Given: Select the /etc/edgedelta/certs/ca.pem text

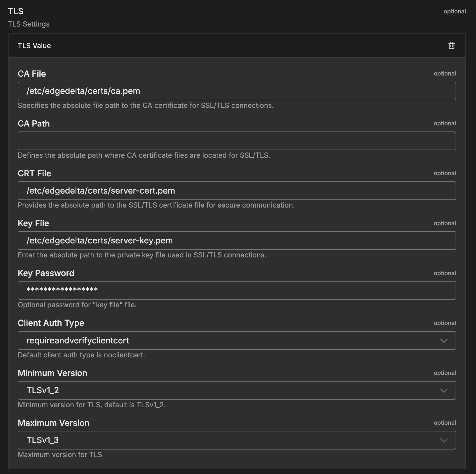Looking at the screenshot, I should tap(83, 91).
